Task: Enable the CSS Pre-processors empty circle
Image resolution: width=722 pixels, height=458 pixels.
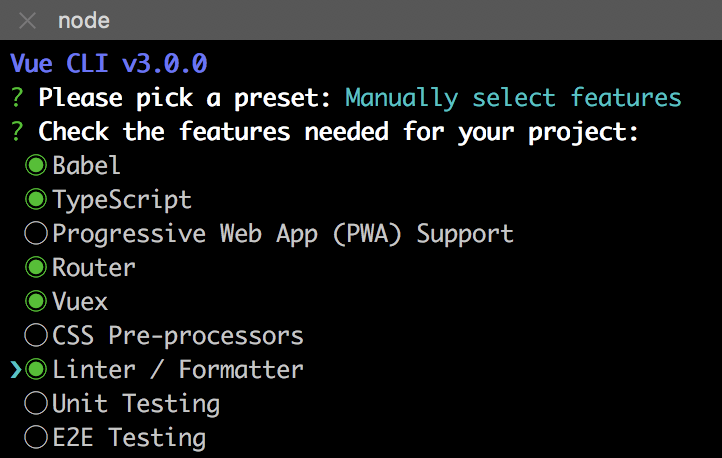Action: [x=36, y=335]
